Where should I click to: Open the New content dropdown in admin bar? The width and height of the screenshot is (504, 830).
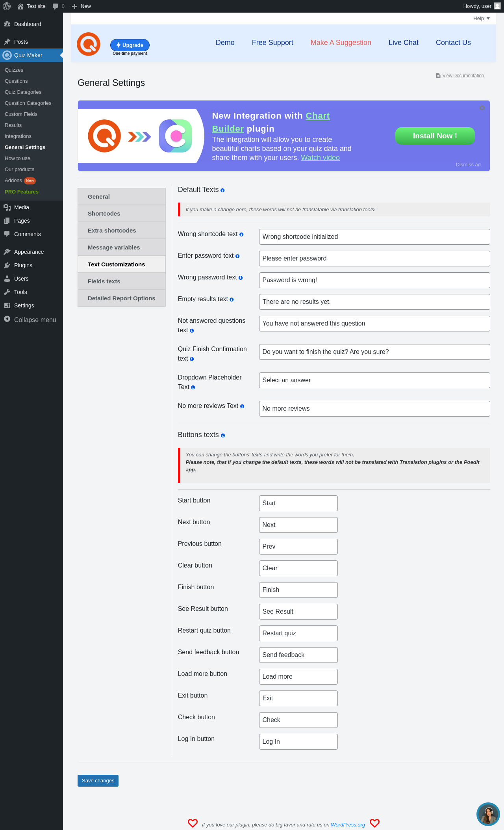tap(82, 6)
